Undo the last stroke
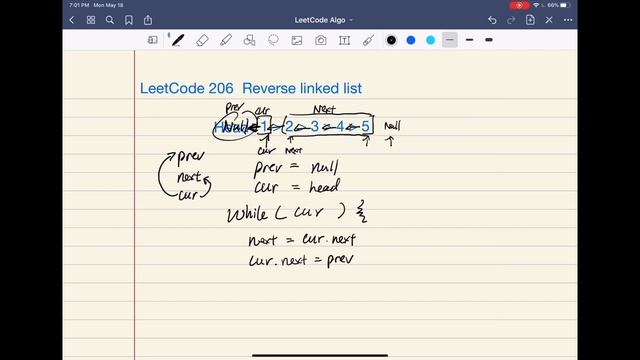640x360 pixels. tap(492, 20)
